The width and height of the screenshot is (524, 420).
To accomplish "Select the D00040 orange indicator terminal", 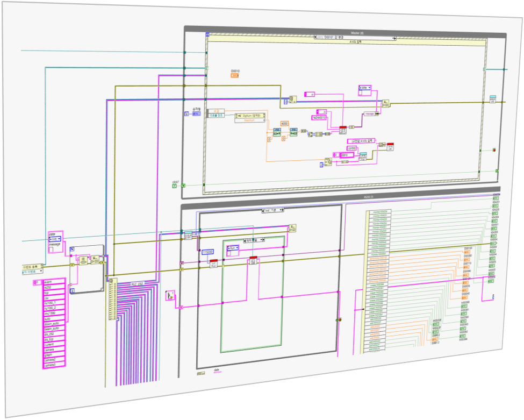I will point(465,297).
